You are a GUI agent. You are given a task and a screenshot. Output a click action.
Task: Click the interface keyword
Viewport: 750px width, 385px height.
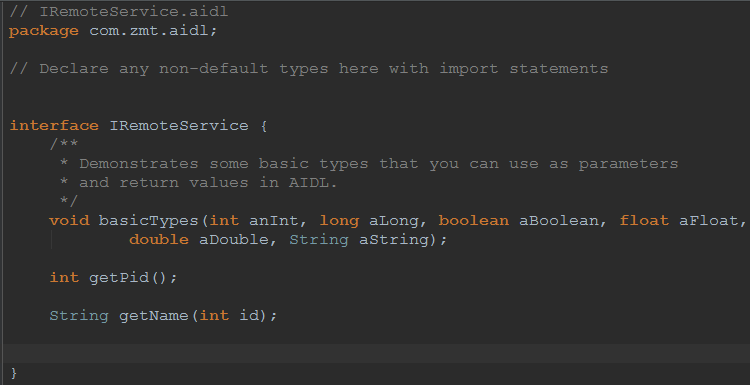click(54, 126)
